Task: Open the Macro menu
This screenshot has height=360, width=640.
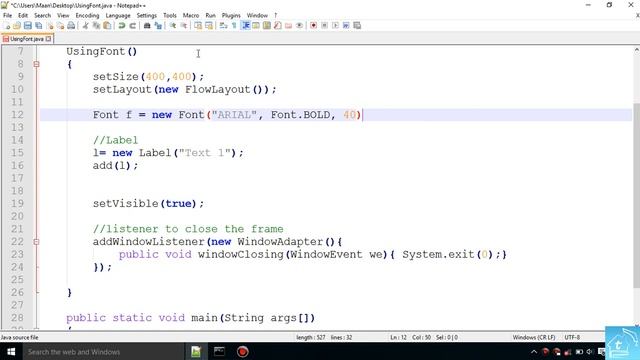Action: pyautogui.click(x=191, y=16)
